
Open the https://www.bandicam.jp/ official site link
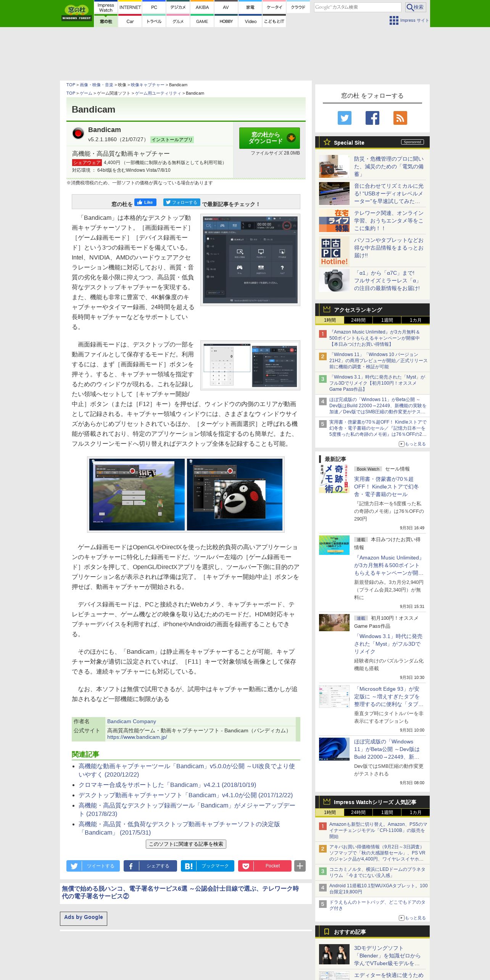(x=137, y=737)
